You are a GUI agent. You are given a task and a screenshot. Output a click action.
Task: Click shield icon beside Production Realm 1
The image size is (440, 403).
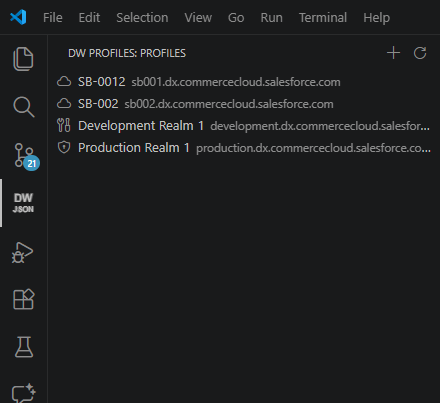click(x=64, y=147)
